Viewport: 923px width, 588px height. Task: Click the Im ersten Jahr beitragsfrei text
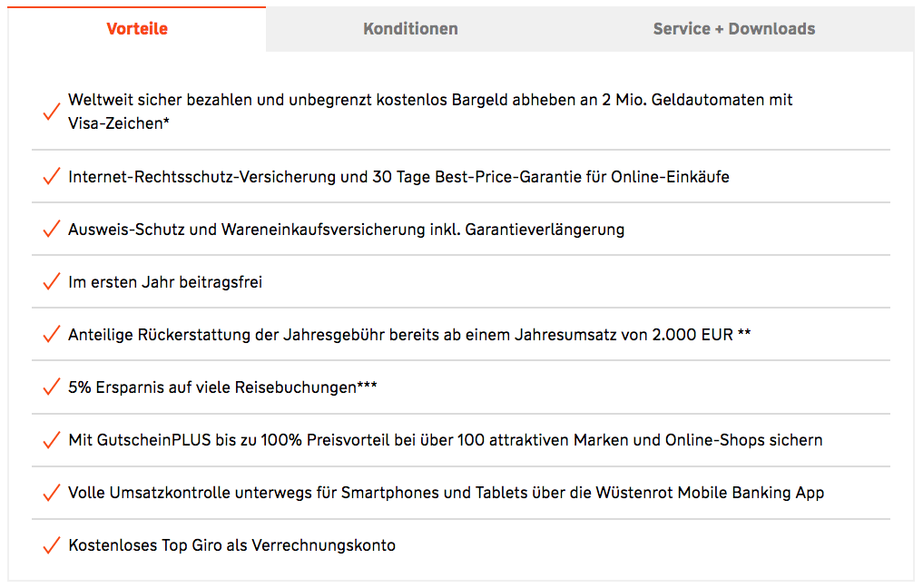point(165,282)
